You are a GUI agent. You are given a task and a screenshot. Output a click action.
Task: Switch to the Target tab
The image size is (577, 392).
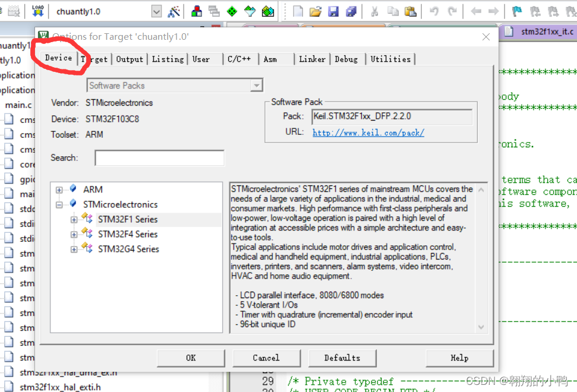pos(94,59)
